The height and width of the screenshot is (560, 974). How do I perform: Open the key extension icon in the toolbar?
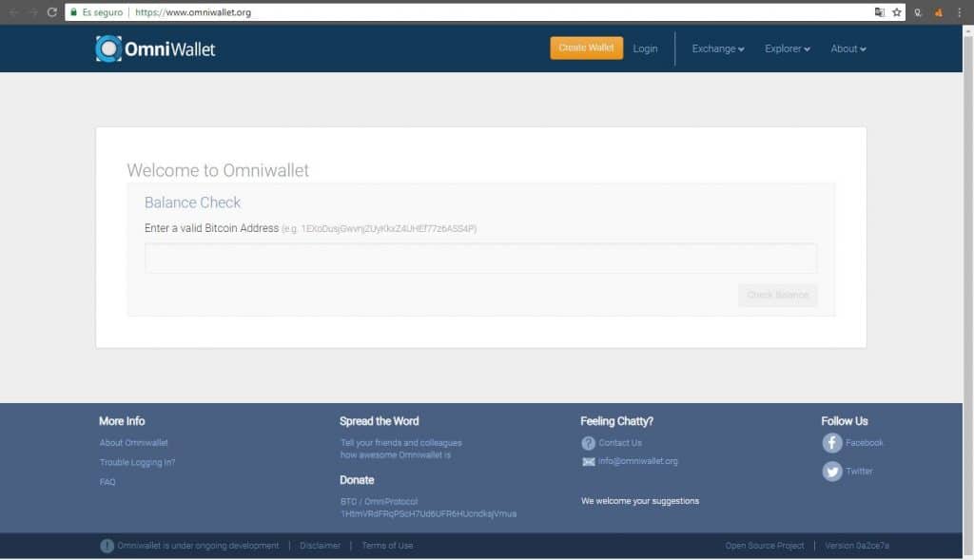point(918,12)
